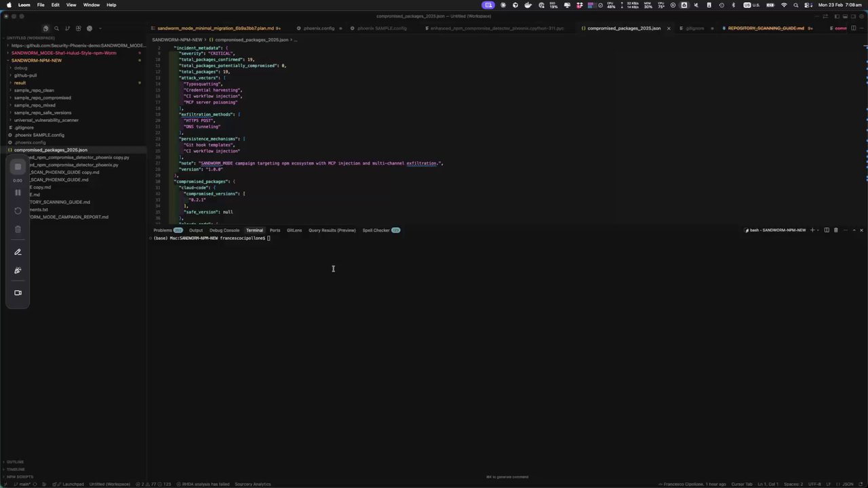Expand the sample_repo_safe_versions folder
Image resolution: width=868 pixels, height=488 pixels.
coord(42,113)
